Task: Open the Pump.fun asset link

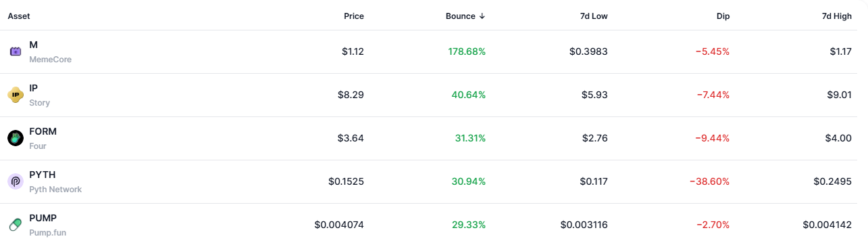Action: [x=47, y=233]
